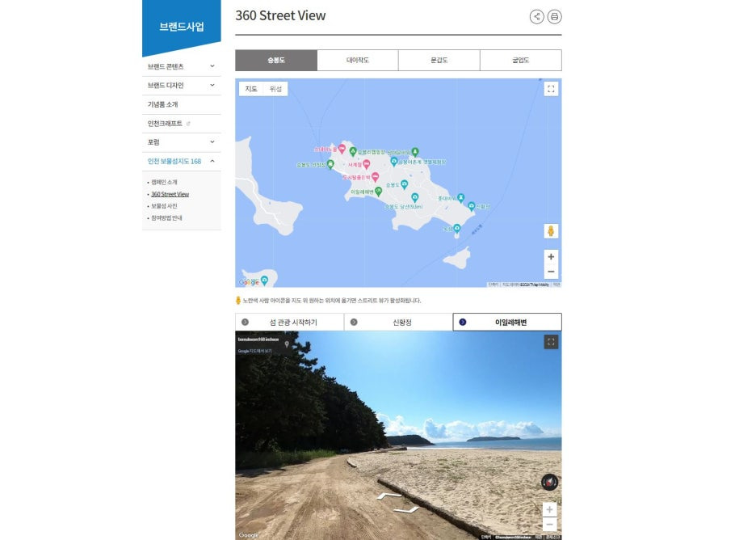Select the 신황정 street view location
Image resolution: width=756 pixels, height=540 pixels.
point(398,322)
